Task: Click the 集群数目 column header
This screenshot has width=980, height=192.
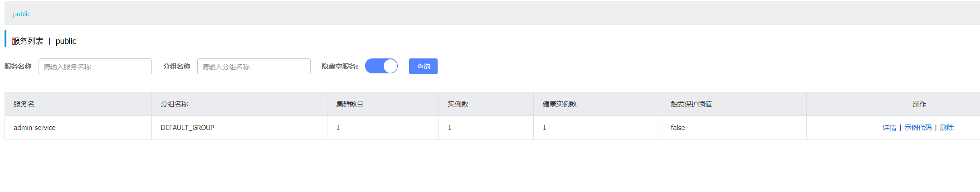Action: (350, 104)
